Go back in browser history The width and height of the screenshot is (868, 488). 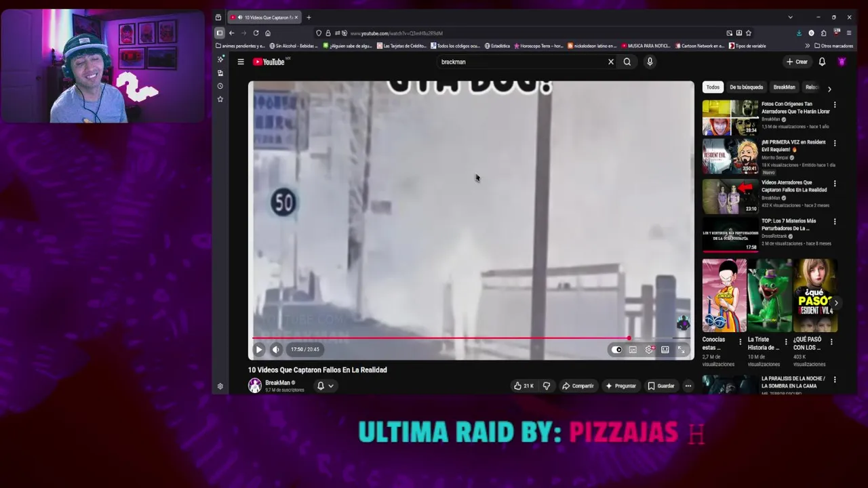click(x=231, y=33)
